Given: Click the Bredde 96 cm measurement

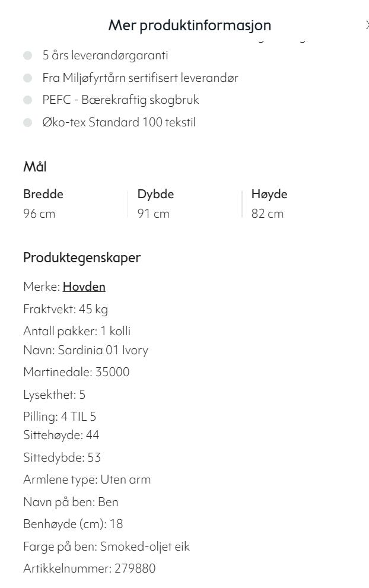Looking at the screenshot, I should coord(43,204).
